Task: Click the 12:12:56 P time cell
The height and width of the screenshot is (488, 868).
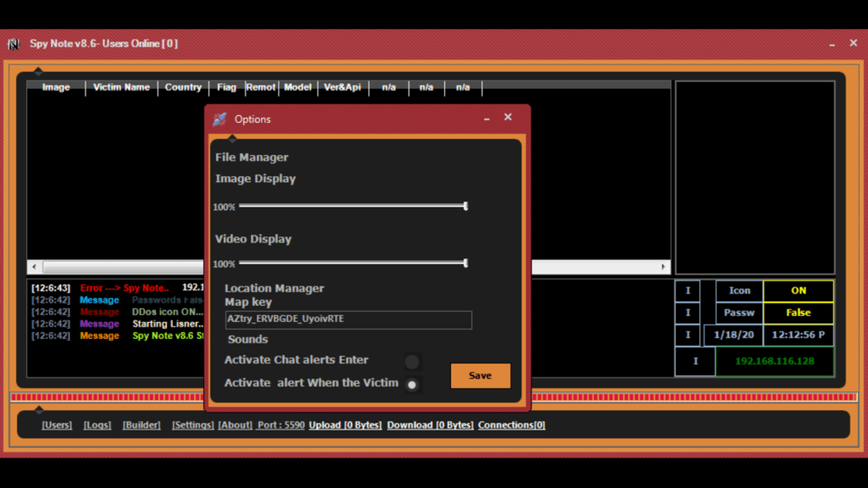Action: (798, 335)
